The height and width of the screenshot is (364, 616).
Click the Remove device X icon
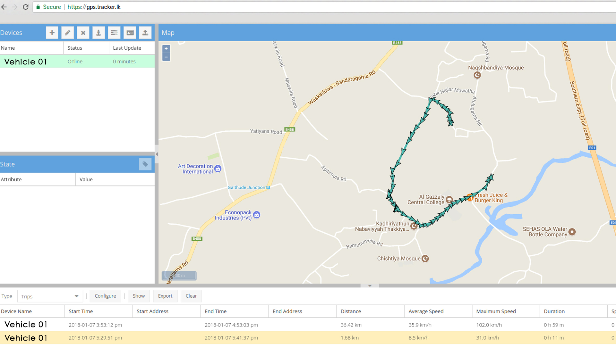[x=83, y=33]
